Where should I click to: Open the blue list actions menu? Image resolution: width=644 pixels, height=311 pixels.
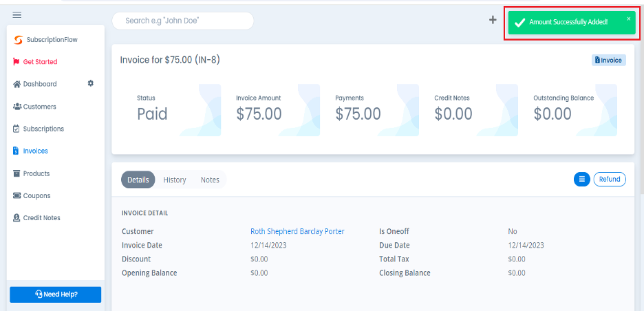pyautogui.click(x=581, y=179)
